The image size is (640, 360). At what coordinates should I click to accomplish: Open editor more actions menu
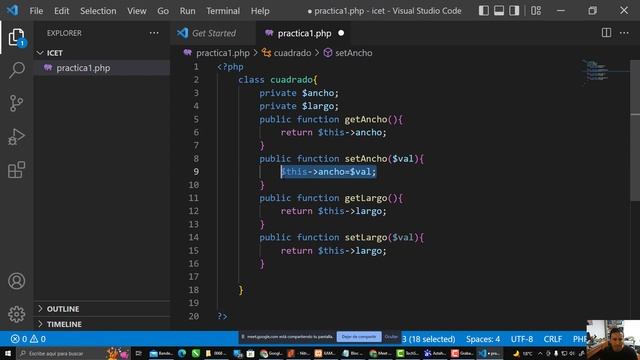(624, 33)
